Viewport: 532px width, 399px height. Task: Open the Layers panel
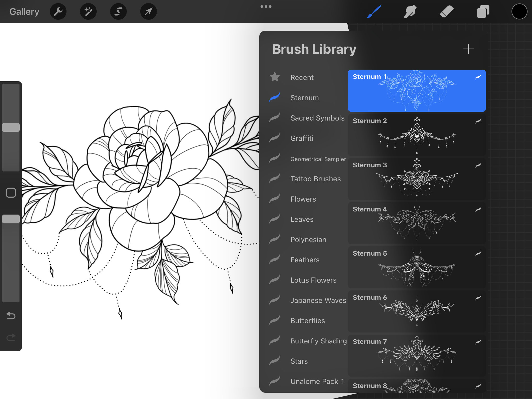tap(483, 11)
